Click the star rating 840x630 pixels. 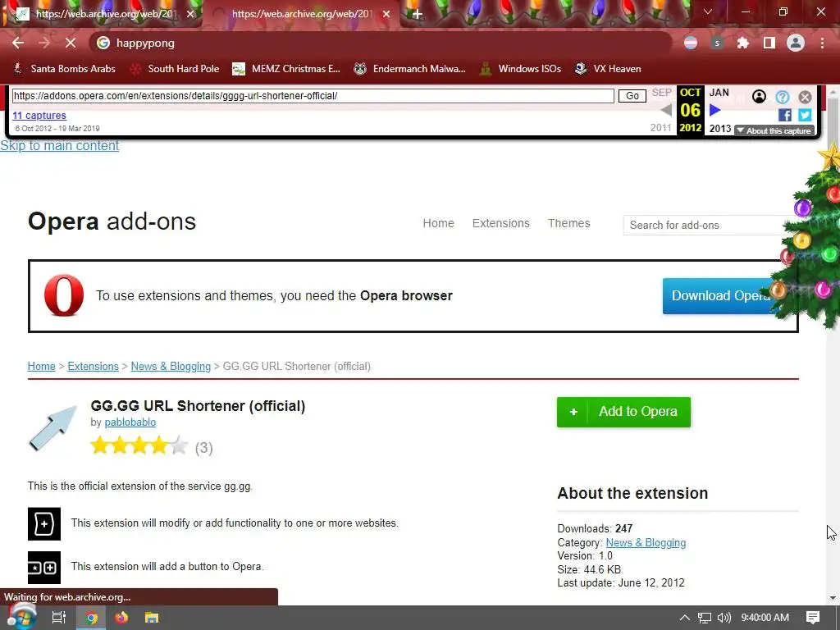(x=139, y=445)
